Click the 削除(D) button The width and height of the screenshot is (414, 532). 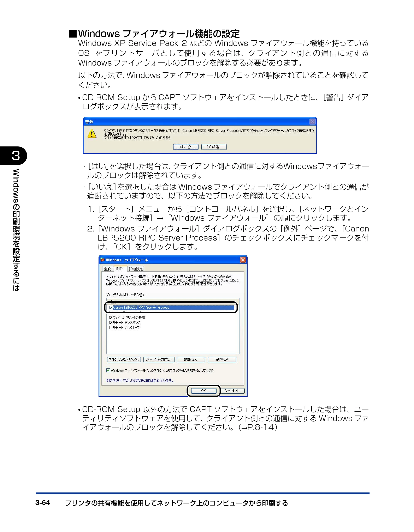[x=222, y=359]
